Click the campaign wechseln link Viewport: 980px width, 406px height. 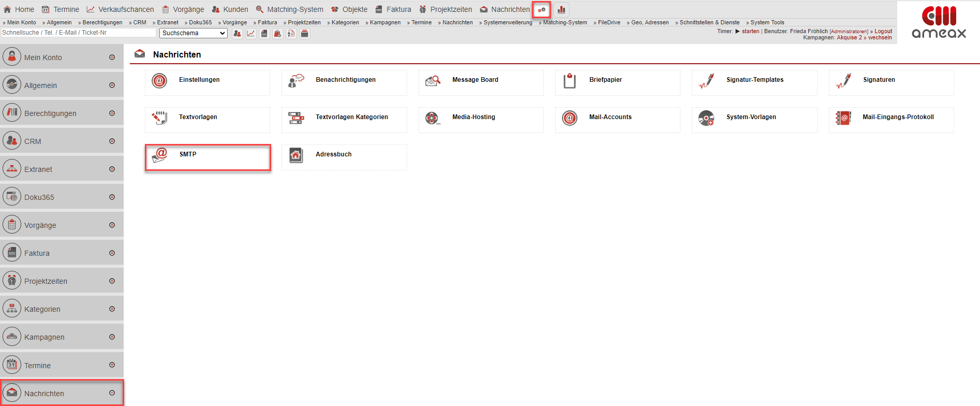coord(880,37)
